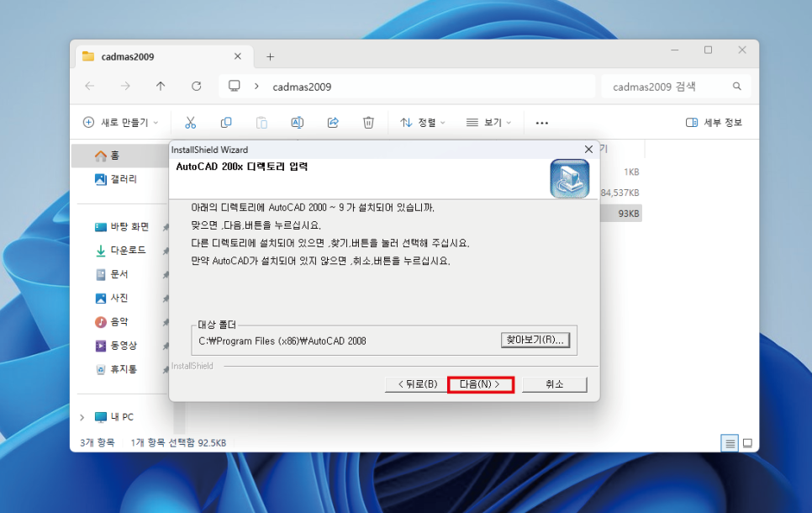Refresh the cadmas2009 folder view
The width and height of the screenshot is (812, 513).
(x=196, y=86)
